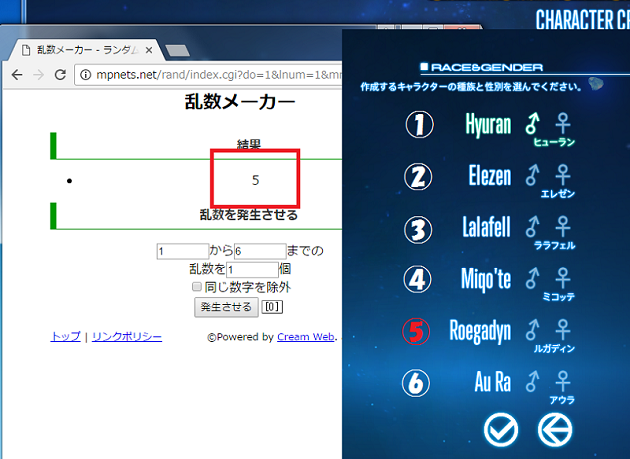Select the Lalafell race name
This screenshot has height=459, width=630.
pyautogui.click(x=486, y=227)
